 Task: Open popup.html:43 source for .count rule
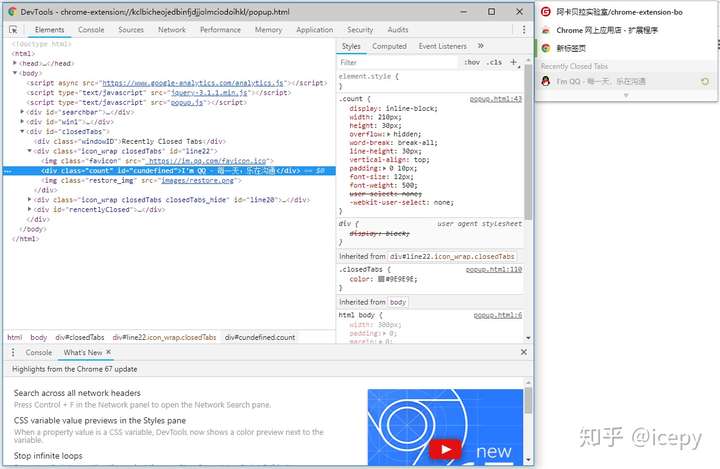495,99
